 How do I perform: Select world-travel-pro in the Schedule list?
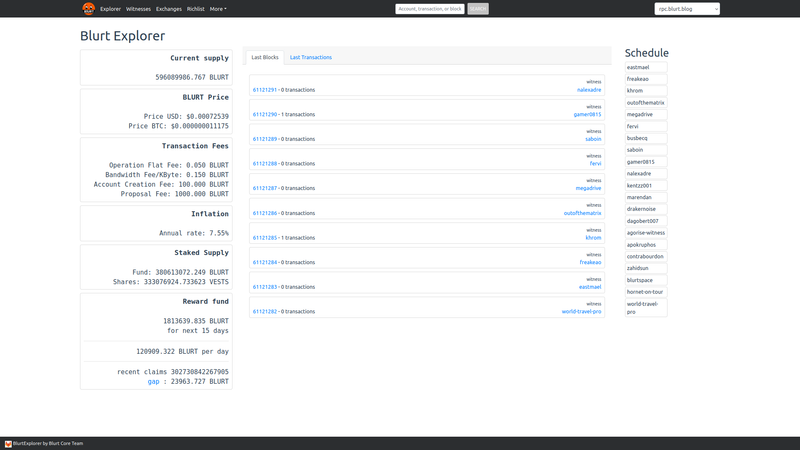point(646,308)
